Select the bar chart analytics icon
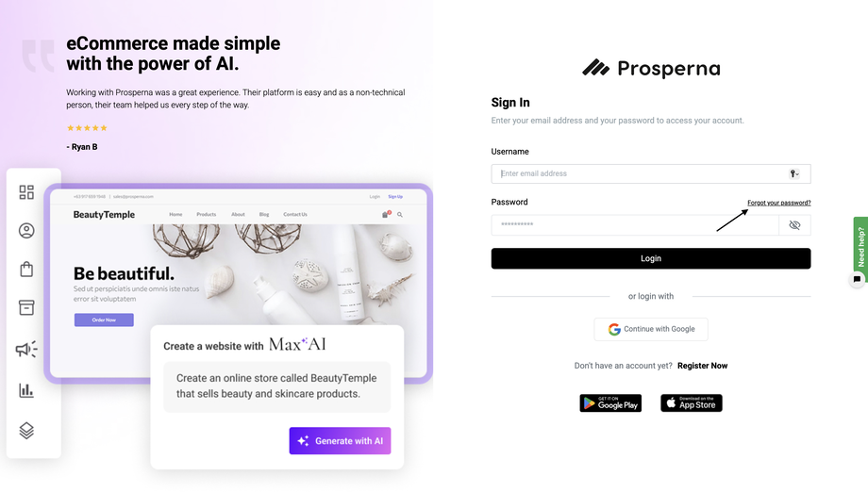 (26, 390)
